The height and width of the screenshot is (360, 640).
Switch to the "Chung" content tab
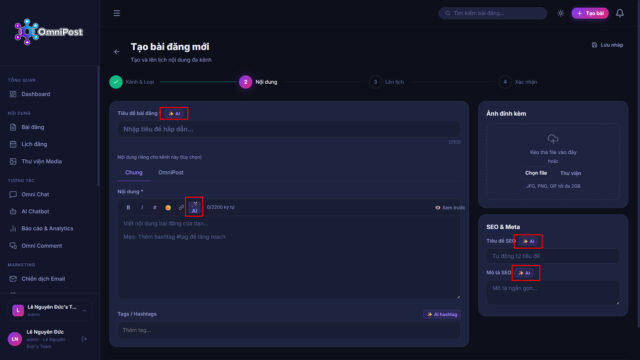(x=133, y=173)
